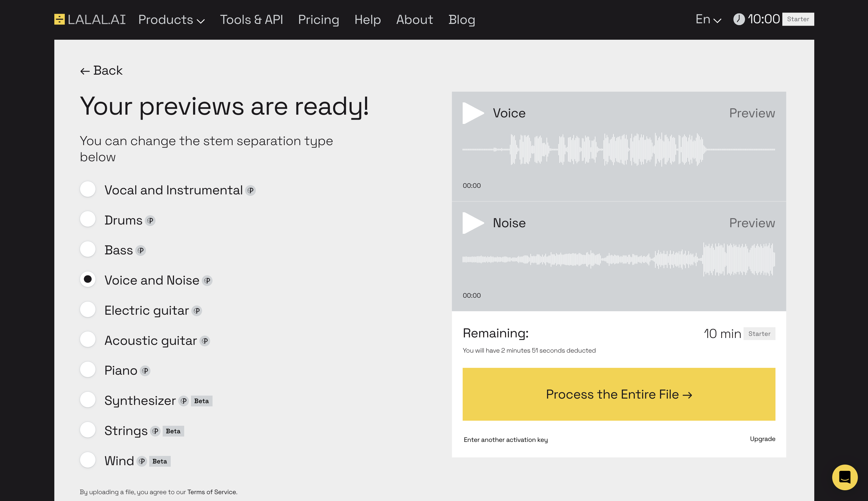This screenshot has height=501, width=868.
Task: Select the Drums stem separation option
Action: [x=88, y=219]
